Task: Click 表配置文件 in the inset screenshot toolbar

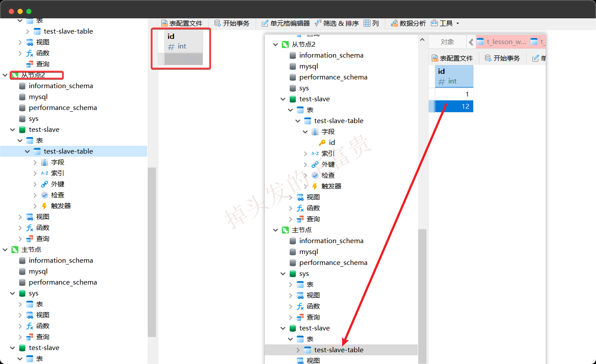Action: (x=452, y=58)
